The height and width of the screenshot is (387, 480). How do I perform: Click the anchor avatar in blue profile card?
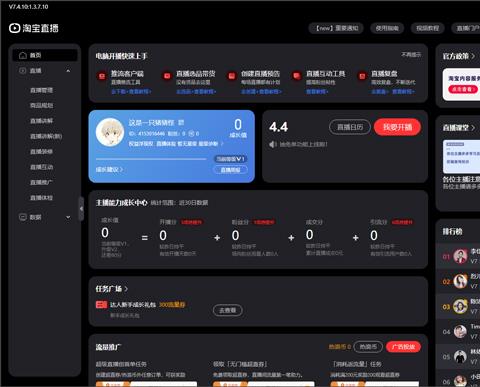pyautogui.click(x=110, y=132)
